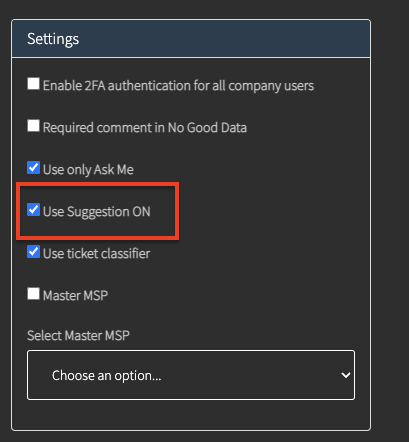Check the Master MSP checkbox
Image resolution: width=409 pixels, height=442 pixels.
tap(33, 294)
